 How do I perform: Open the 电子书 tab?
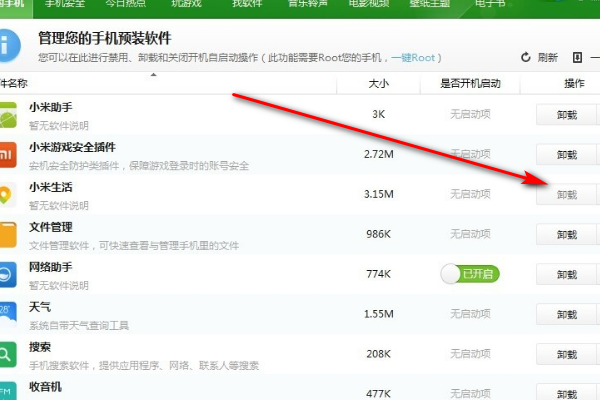490,4
